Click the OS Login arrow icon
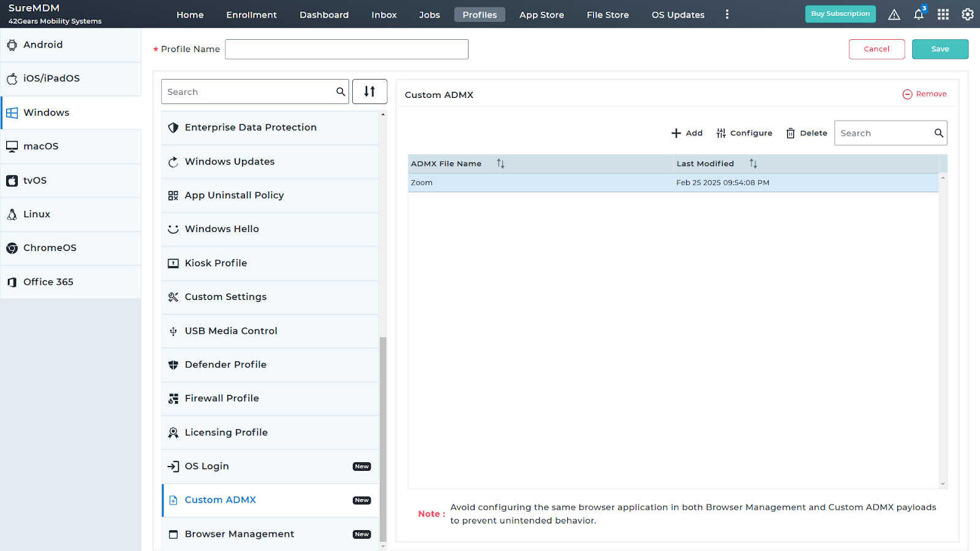Screen dimensions: 980x551 [x=173, y=467]
